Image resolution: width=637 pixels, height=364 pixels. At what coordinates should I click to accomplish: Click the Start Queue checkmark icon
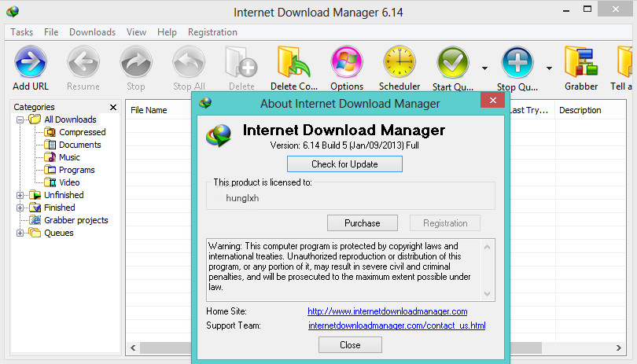tap(452, 62)
